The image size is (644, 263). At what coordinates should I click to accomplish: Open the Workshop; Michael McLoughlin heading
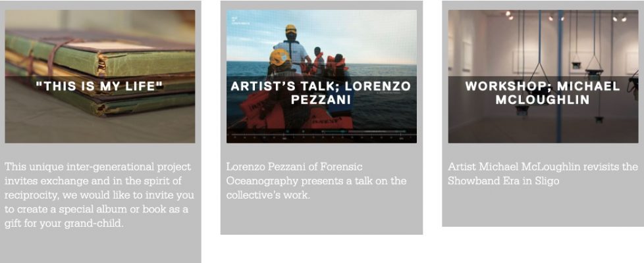tap(543, 93)
